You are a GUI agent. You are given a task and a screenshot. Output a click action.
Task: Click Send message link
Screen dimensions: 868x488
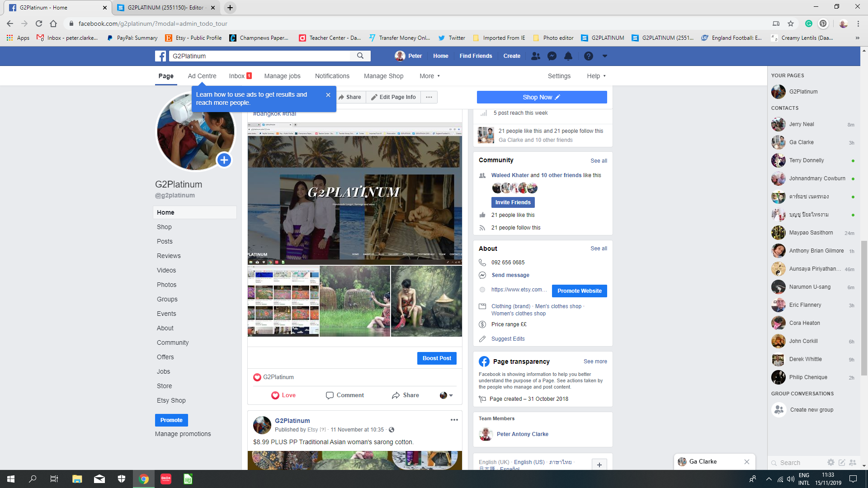(510, 275)
